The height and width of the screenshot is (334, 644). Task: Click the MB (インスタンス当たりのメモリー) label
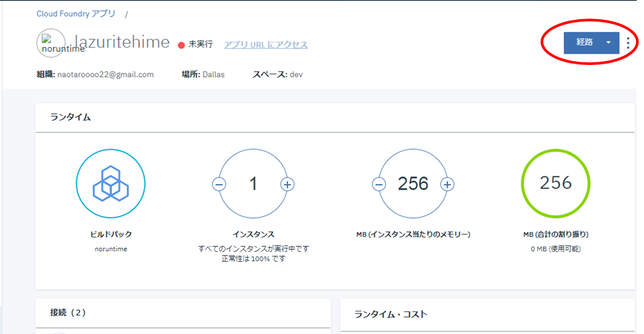[413, 235]
